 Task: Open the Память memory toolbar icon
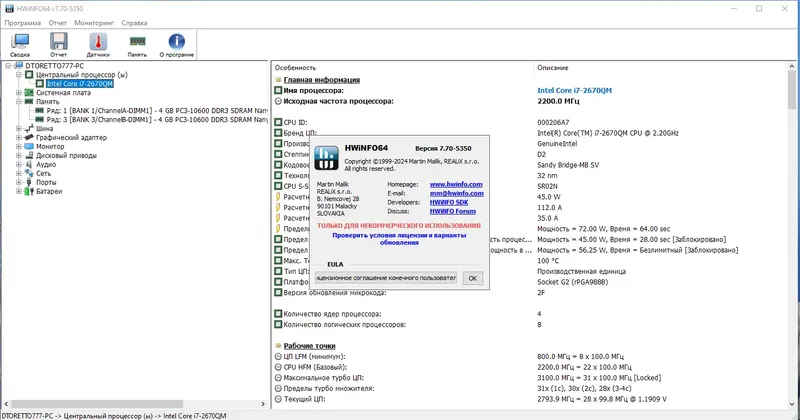pos(137,41)
